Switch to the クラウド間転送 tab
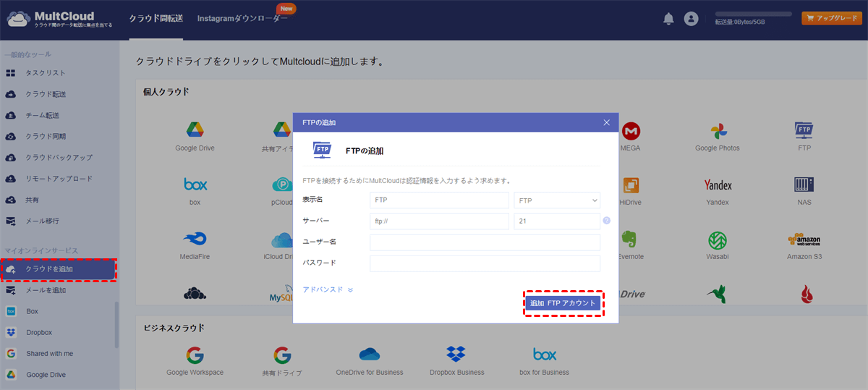 coord(156,19)
